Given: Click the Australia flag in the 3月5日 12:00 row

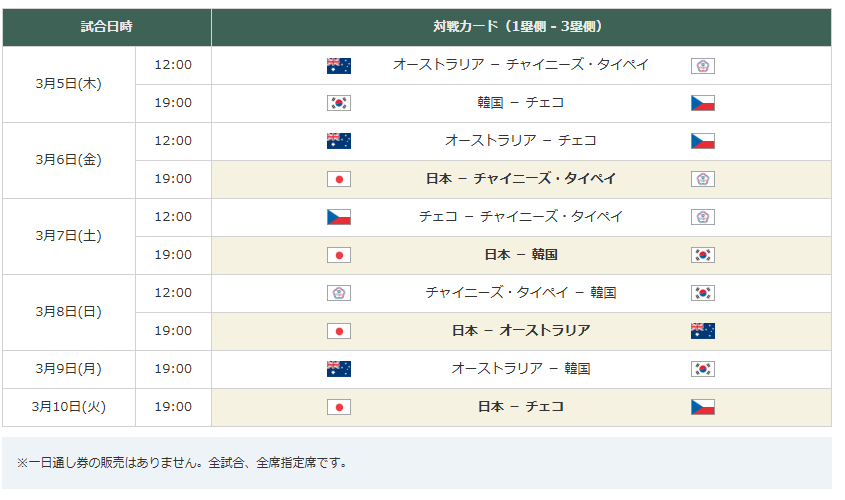Looking at the screenshot, I should [339, 66].
